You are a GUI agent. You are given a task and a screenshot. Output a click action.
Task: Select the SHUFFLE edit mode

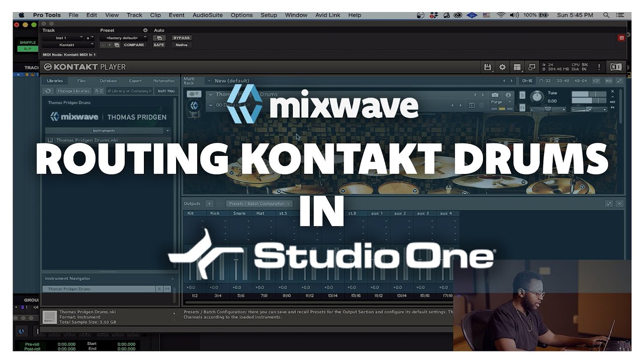pos(28,43)
